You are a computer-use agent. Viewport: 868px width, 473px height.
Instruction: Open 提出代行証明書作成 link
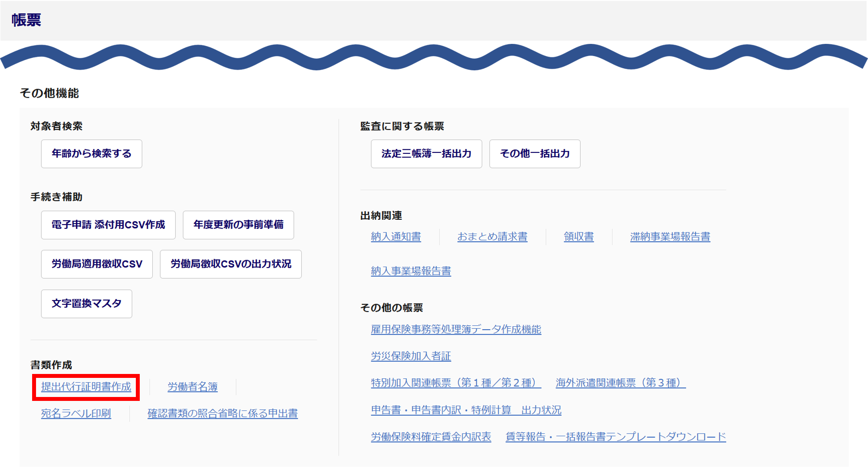click(x=86, y=387)
